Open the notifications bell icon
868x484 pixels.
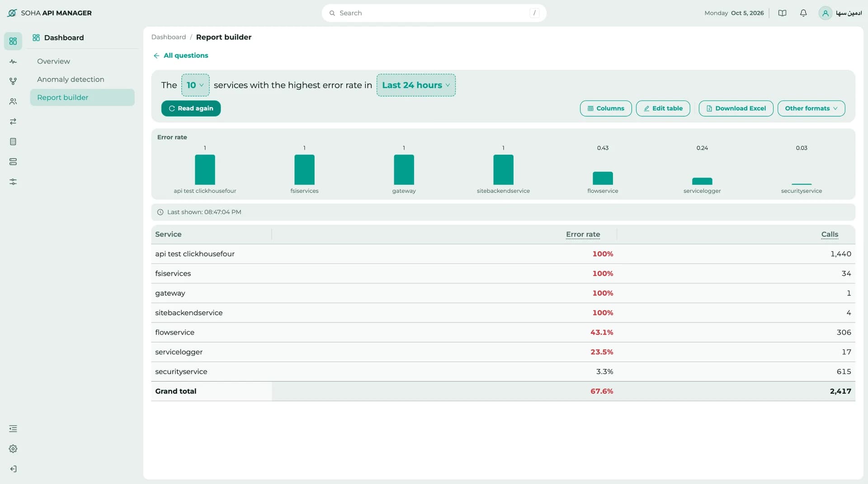point(803,13)
